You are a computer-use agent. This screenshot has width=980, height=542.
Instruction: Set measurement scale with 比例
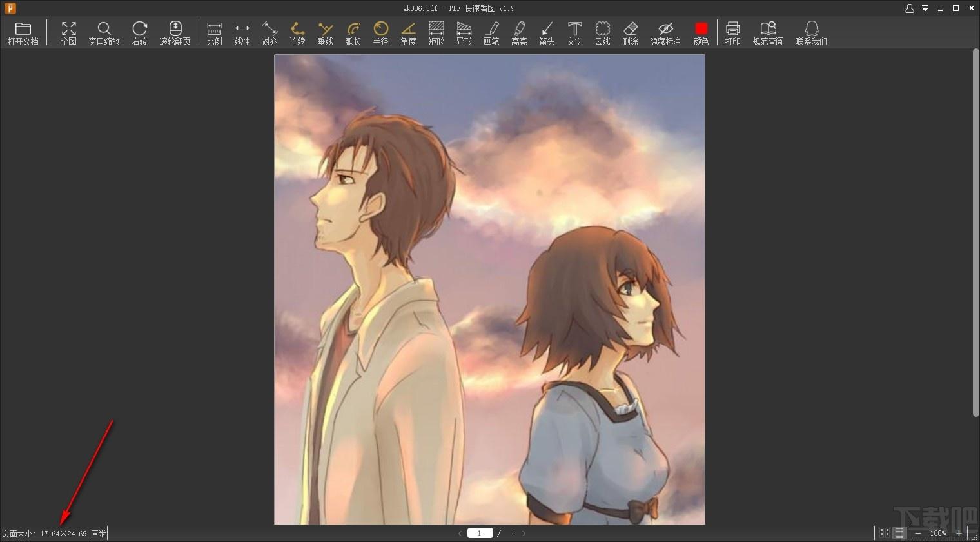214,34
